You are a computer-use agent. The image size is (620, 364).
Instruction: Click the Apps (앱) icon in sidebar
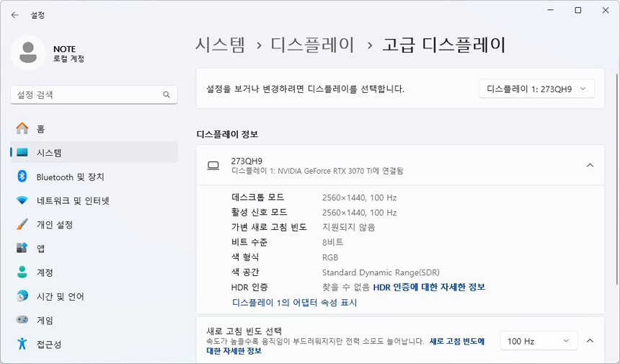(x=22, y=248)
